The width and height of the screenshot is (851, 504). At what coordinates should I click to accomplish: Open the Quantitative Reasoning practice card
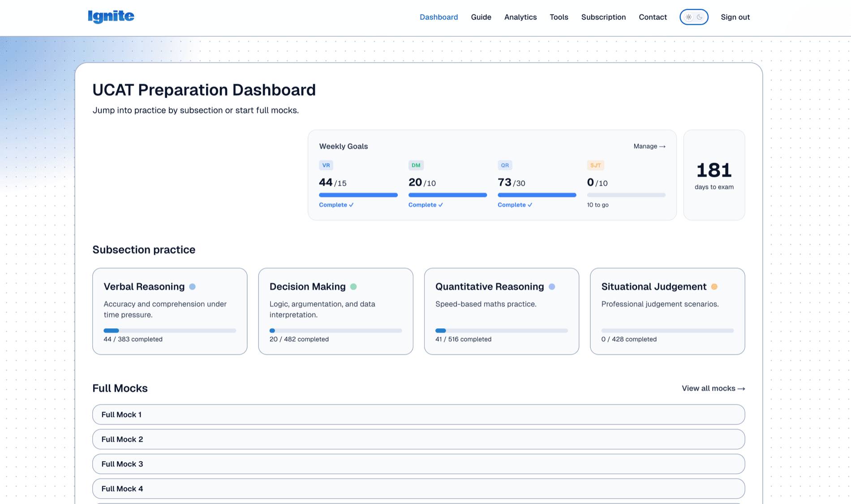click(x=501, y=311)
